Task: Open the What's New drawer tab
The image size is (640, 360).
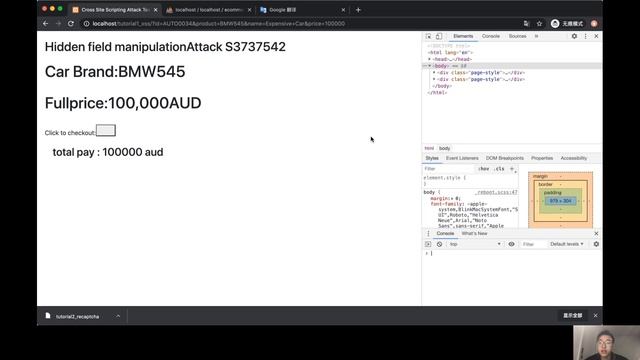Action: [x=474, y=233]
